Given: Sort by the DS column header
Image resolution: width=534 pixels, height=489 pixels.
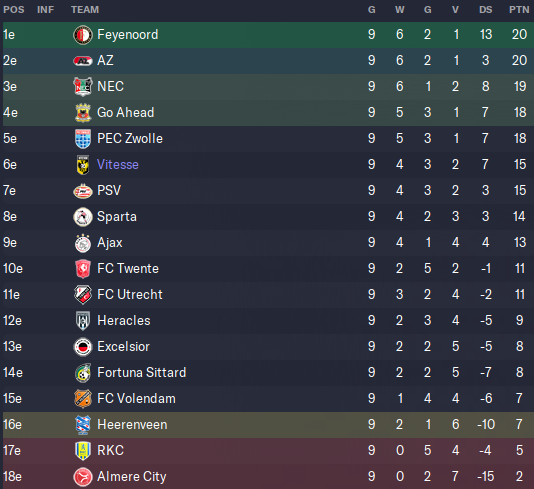Looking at the screenshot, I should point(486,10).
